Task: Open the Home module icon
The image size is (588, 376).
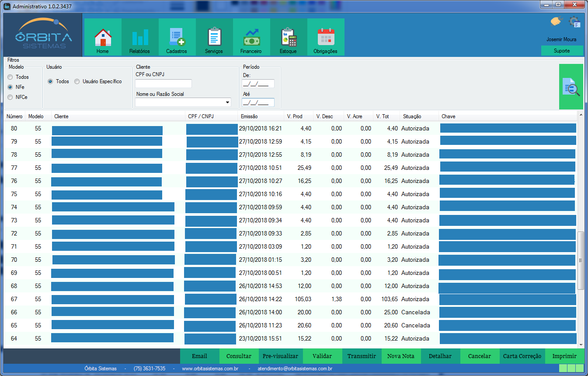Action: point(103,38)
